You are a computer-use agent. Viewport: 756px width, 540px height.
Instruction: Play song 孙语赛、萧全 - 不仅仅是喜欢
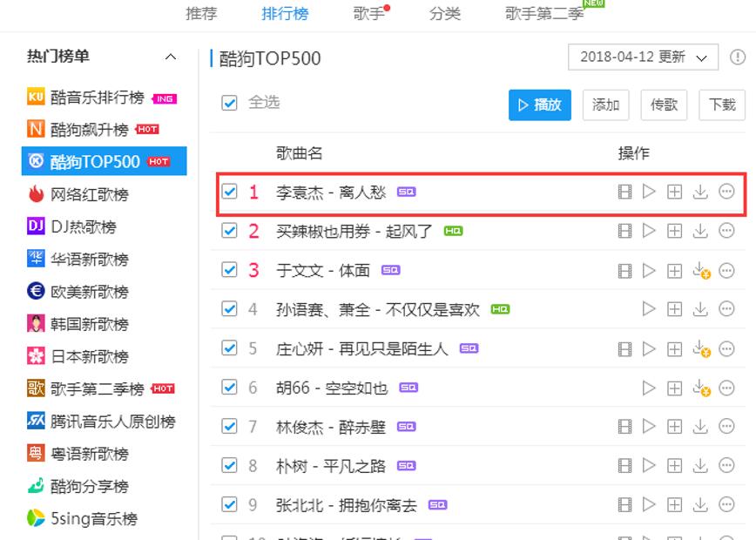(649, 309)
